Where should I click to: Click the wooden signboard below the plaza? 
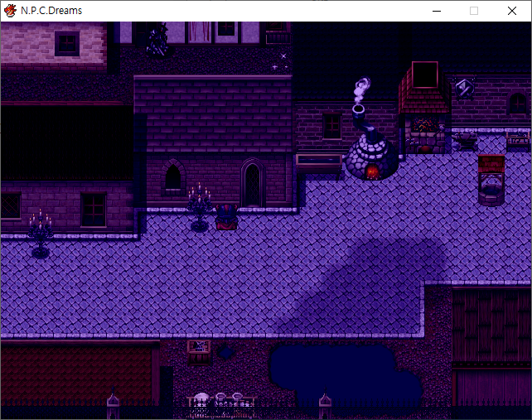point(199,353)
